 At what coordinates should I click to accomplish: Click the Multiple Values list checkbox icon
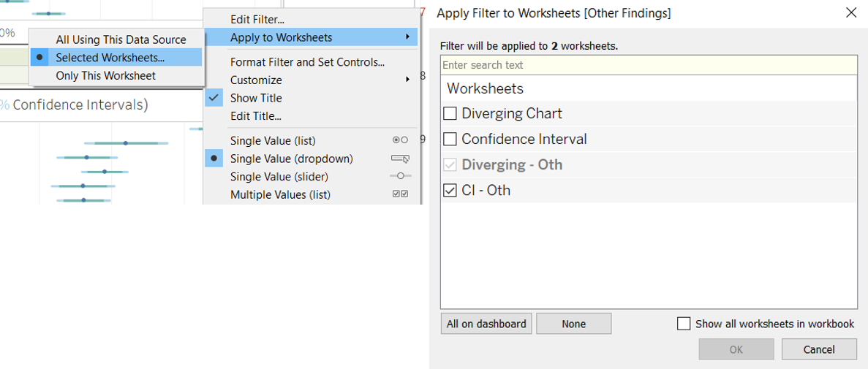pos(400,194)
